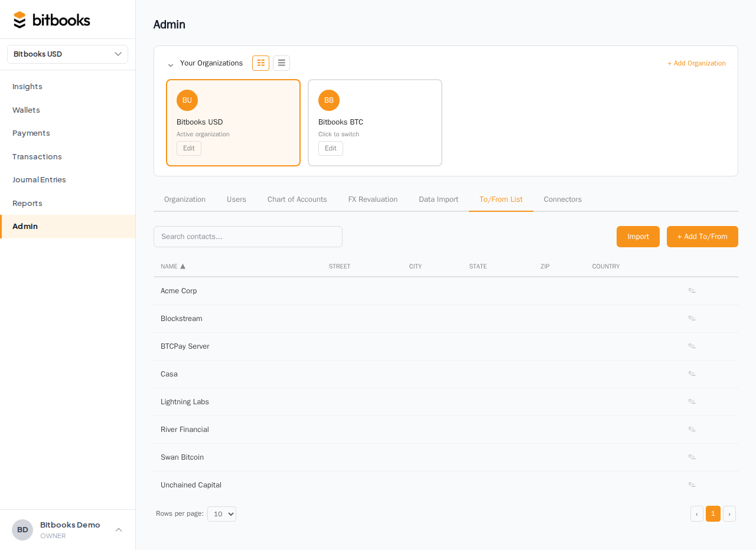Click the Bitbooks logo
The width and height of the screenshot is (756, 550).
[x=52, y=20]
